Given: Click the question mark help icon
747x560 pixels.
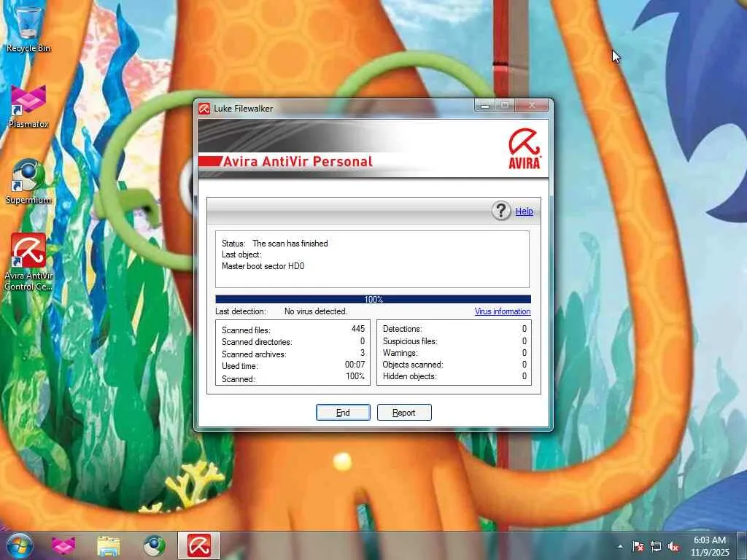Looking at the screenshot, I should [500, 211].
